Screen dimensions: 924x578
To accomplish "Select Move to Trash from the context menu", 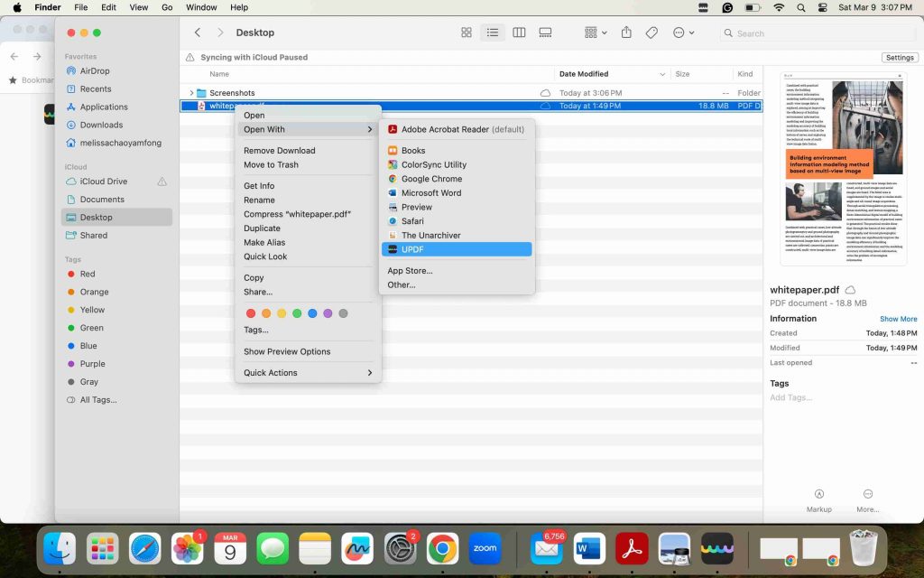I will [269, 163].
